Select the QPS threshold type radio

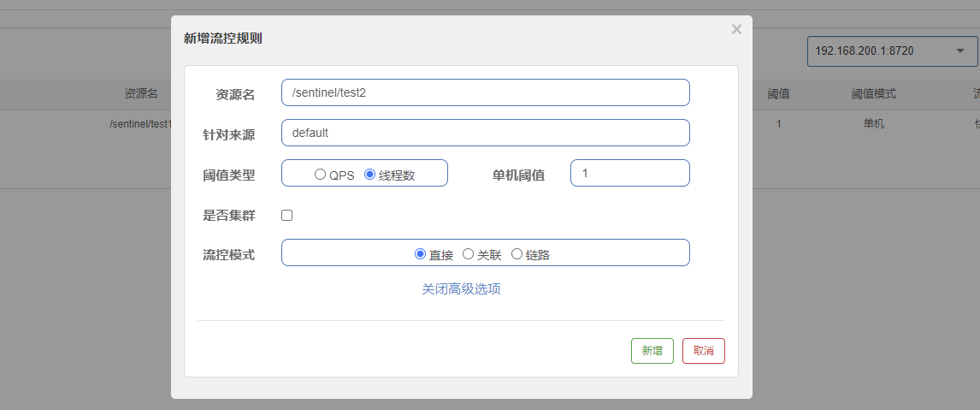click(321, 175)
